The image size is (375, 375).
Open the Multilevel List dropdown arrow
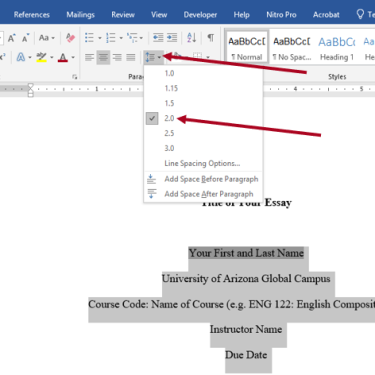click(141, 38)
